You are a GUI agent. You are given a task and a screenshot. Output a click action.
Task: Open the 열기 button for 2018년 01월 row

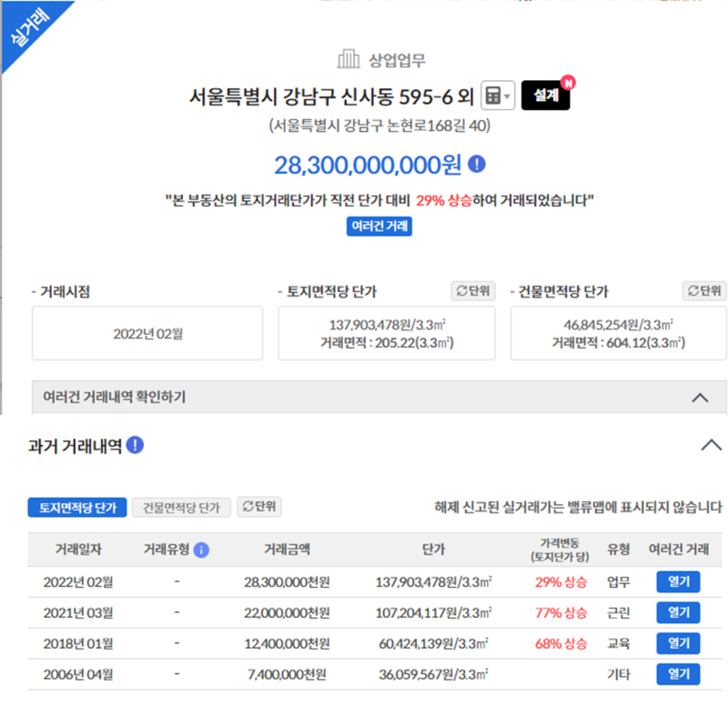pyautogui.click(x=678, y=643)
